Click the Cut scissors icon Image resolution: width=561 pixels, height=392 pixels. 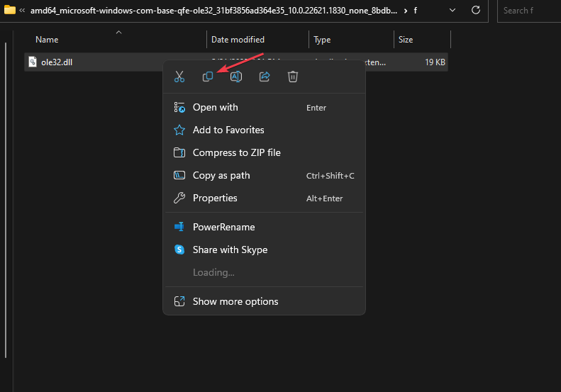(x=179, y=77)
